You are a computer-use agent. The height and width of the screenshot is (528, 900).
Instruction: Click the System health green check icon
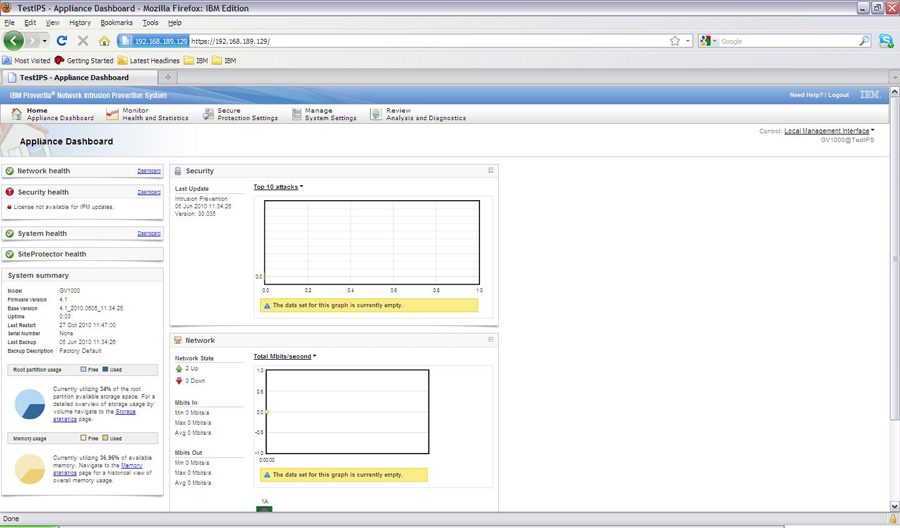click(10, 234)
